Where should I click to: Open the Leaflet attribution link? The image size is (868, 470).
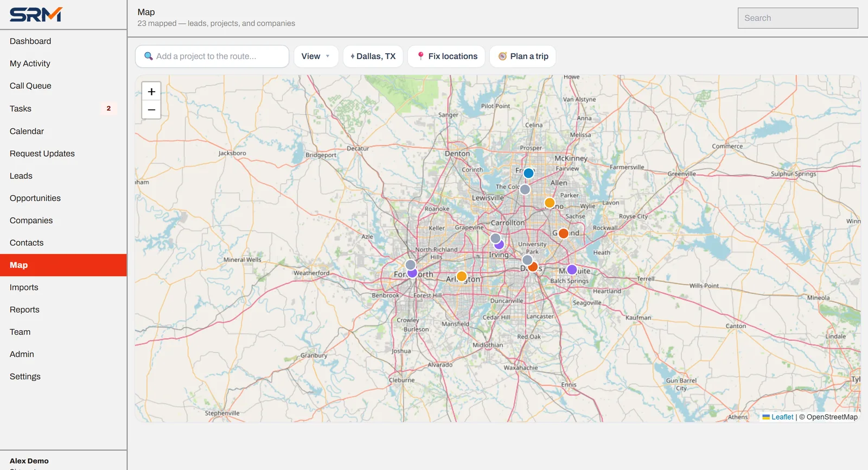(778, 417)
